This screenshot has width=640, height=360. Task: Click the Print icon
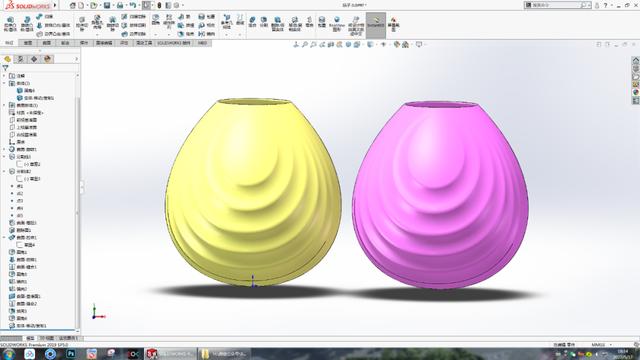(x=120, y=5)
